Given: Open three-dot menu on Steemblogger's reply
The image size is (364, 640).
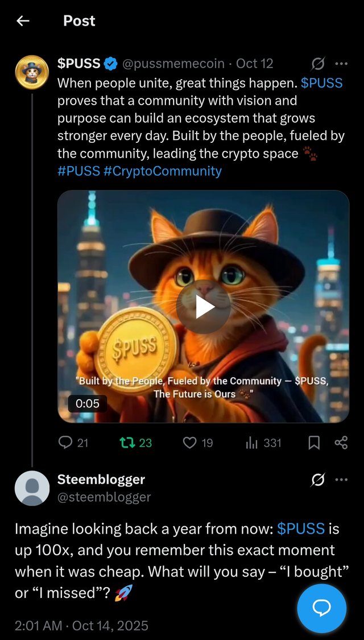Looking at the screenshot, I should coord(341,480).
